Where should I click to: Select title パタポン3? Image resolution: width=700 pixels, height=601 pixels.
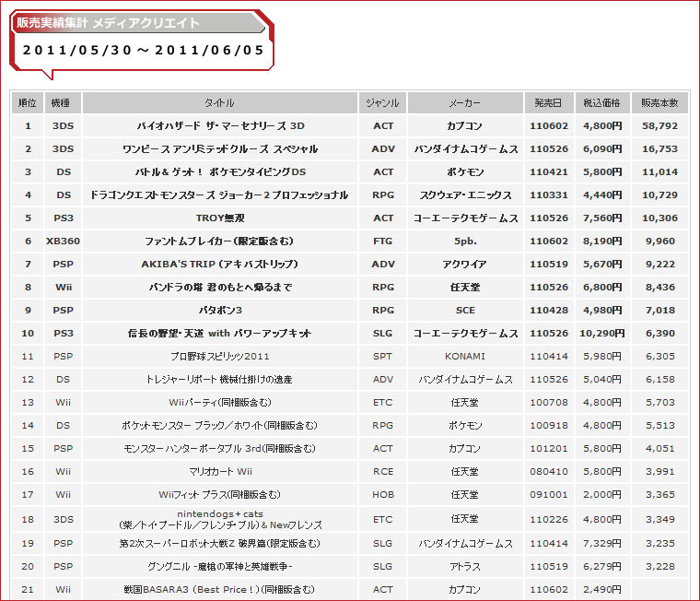tap(220, 310)
